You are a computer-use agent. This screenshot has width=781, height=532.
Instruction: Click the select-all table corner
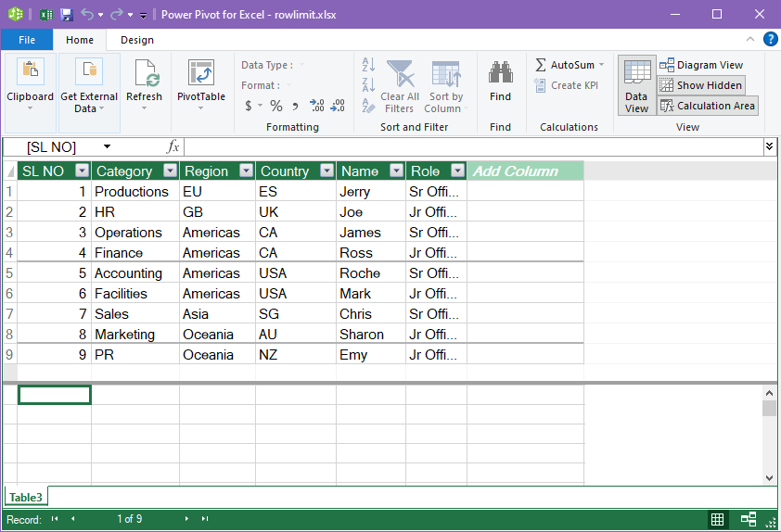pyautogui.click(x=10, y=171)
